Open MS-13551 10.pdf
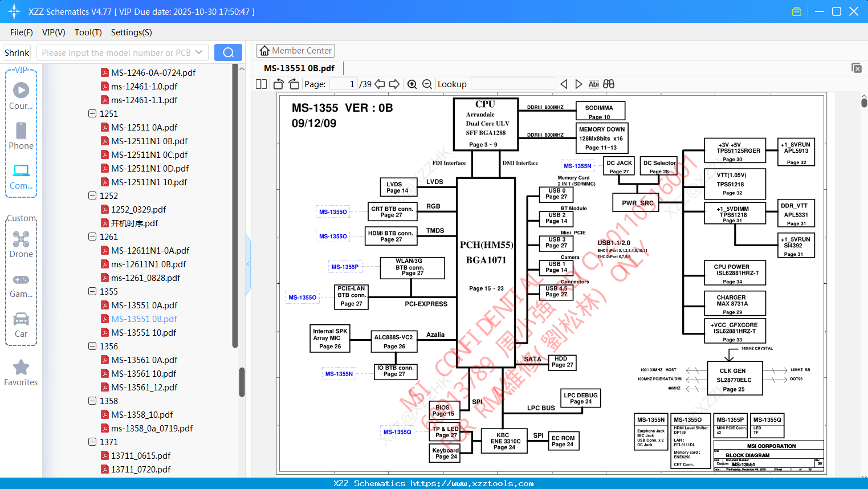 (x=144, y=332)
